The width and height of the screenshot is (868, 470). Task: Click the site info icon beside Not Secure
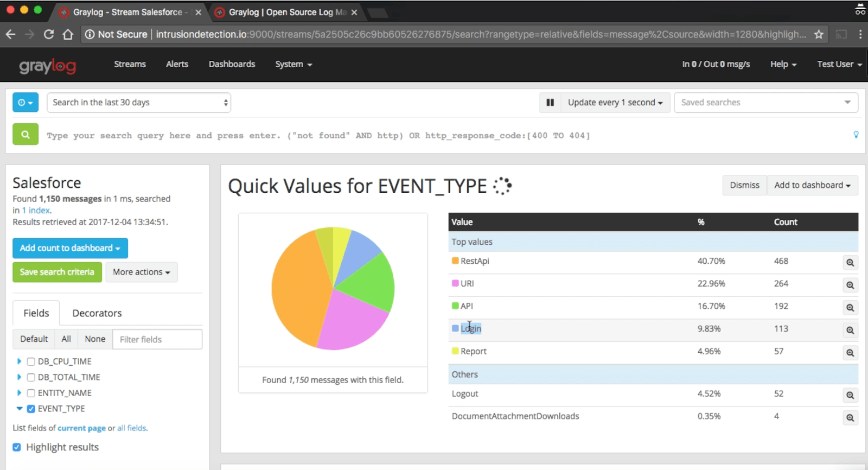(x=90, y=34)
